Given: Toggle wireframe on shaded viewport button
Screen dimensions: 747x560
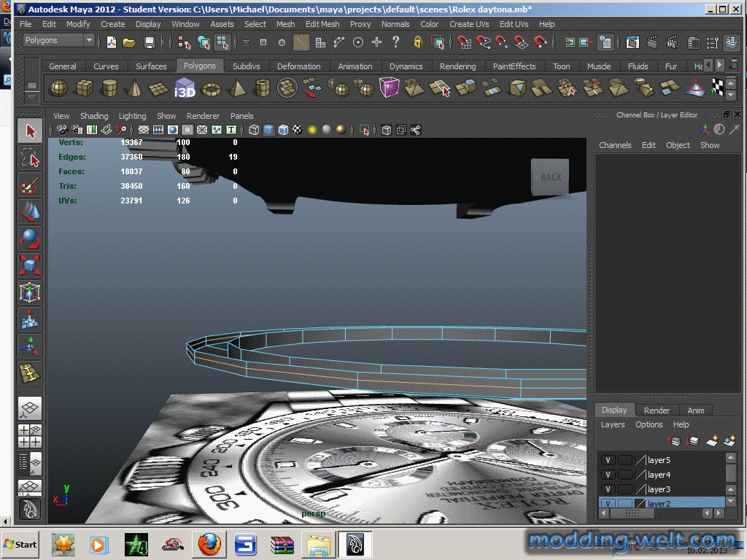Looking at the screenshot, I should pyautogui.click(x=284, y=130).
